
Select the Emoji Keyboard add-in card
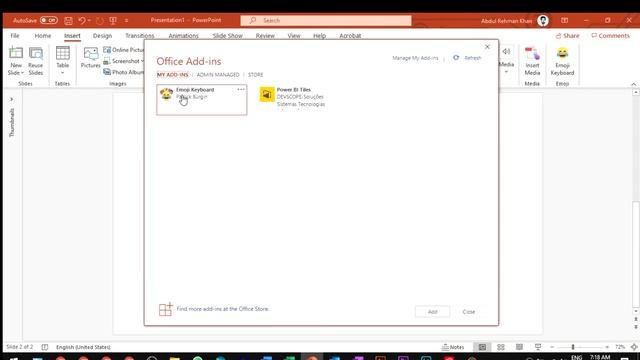click(202, 100)
